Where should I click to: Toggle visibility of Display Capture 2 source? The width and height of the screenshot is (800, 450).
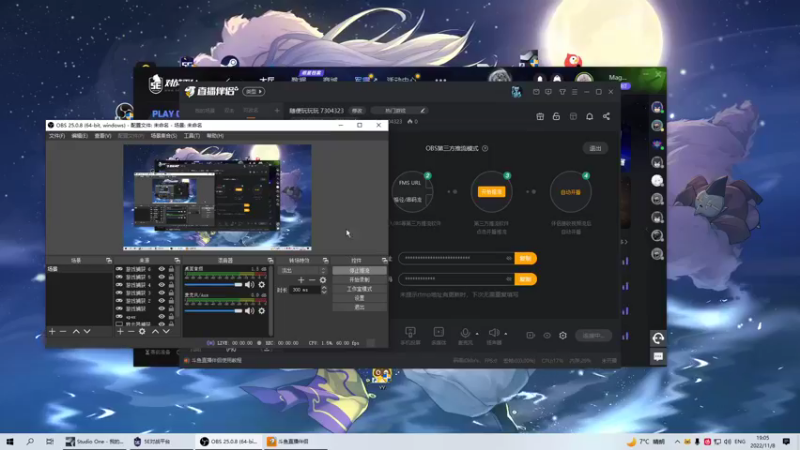click(x=162, y=301)
